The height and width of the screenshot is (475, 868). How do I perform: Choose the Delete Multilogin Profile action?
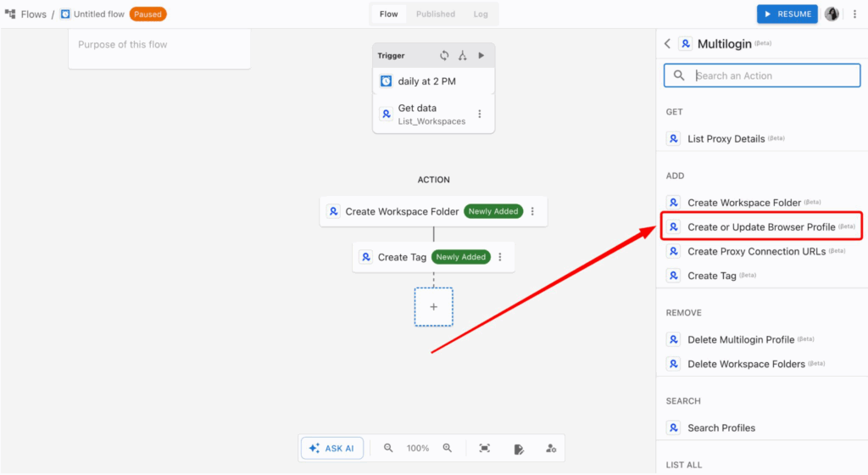coord(762,340)
